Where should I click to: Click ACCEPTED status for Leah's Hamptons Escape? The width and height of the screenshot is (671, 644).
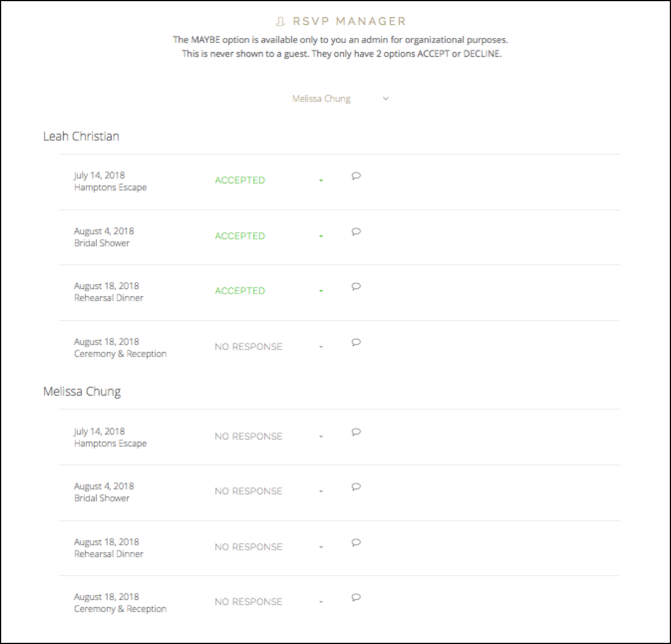pyautogui.click(x=240, y=180)
